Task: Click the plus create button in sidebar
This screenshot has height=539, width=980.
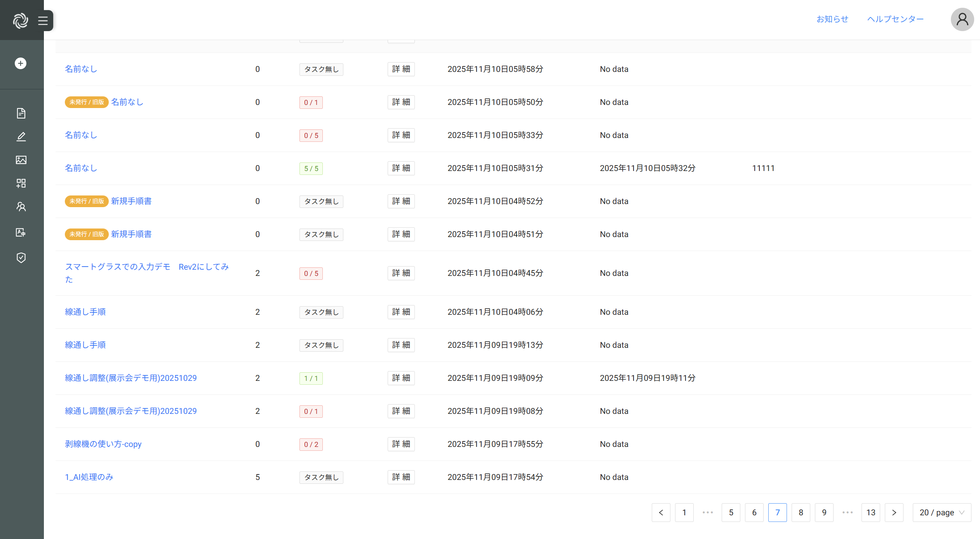Action: click(x=21, y=63)
